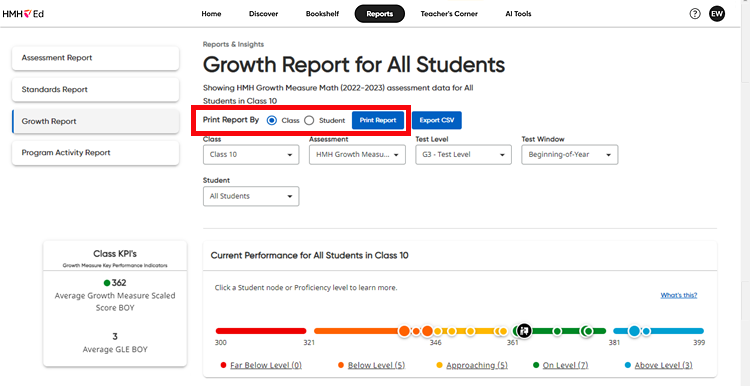
Task: Click the Above Level (3) legend link
Action: (663, 365)
